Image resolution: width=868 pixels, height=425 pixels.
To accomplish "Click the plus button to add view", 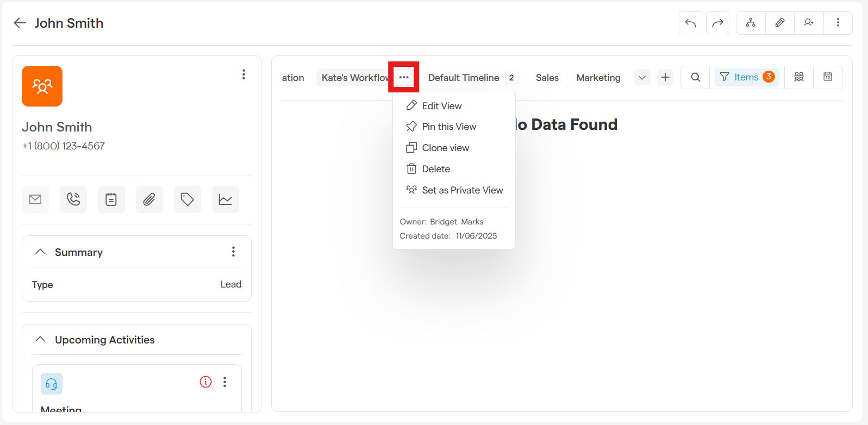I will pos(665,78).
